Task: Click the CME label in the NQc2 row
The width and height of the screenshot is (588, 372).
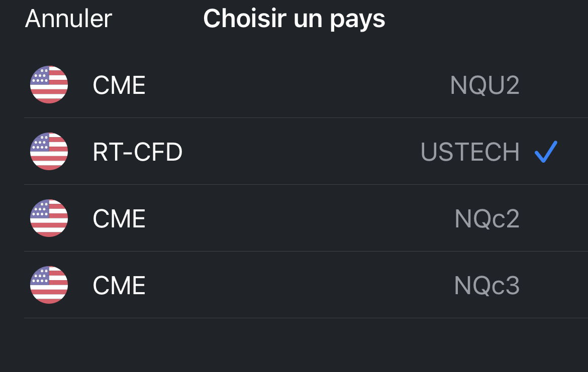Action: click(x=119, y=219)
